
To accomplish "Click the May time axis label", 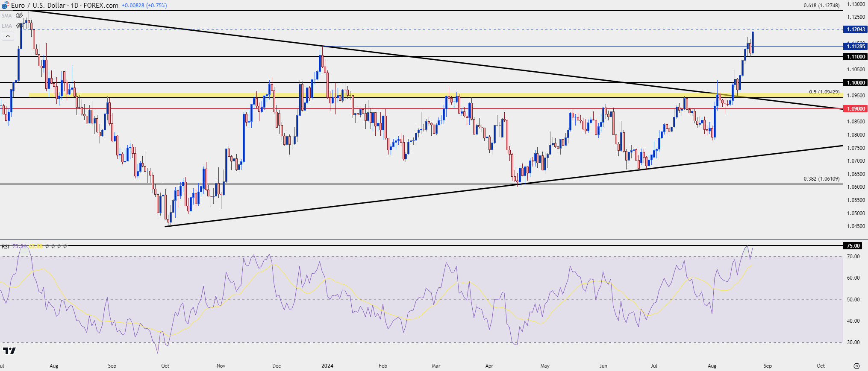I will pos(545,366).
